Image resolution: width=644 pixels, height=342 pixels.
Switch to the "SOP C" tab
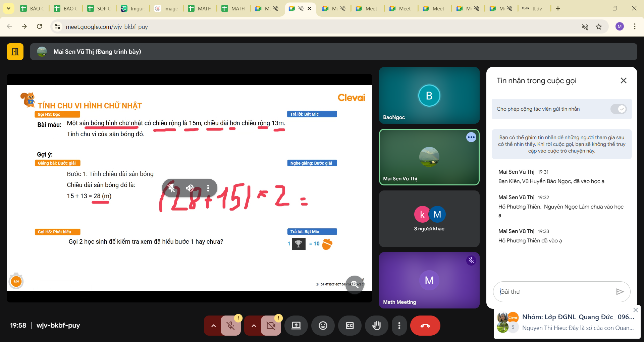pyautogui.click(x=99, y=8)
